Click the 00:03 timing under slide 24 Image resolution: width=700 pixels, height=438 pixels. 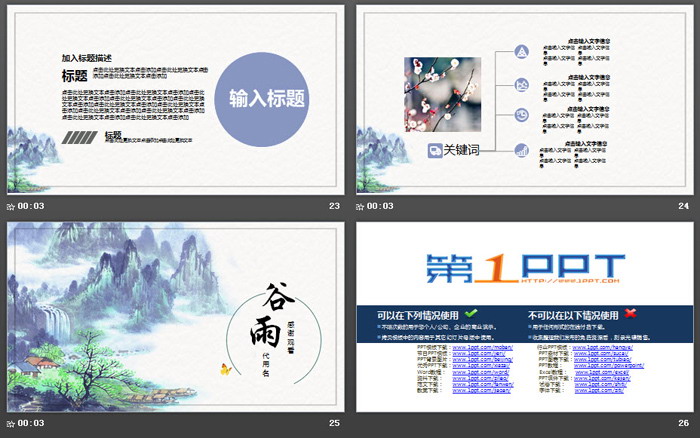[x=380, y=206]
